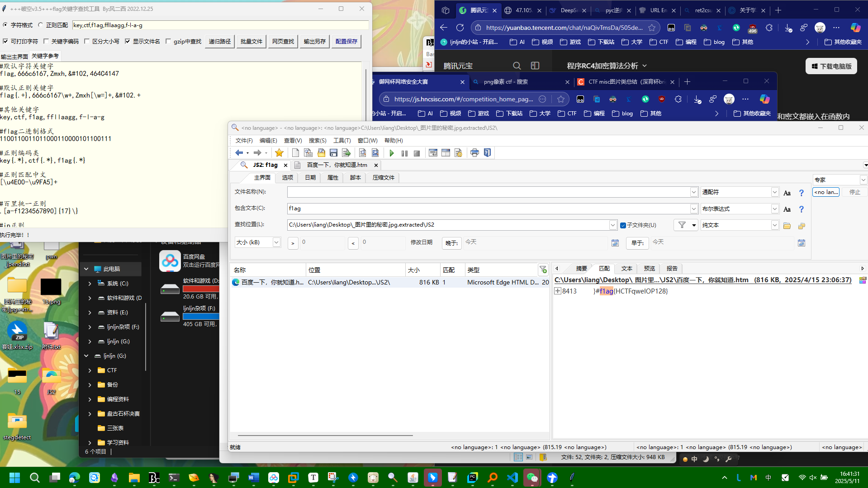Screen dimensions: 868x488
Task: Click the help book icon in toolbar
Action: [x=487, y=153]
